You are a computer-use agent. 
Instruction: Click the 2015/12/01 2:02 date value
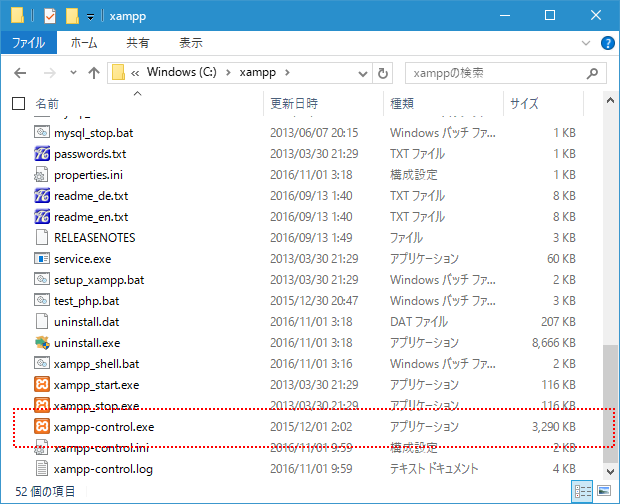(x=311, y=427)
